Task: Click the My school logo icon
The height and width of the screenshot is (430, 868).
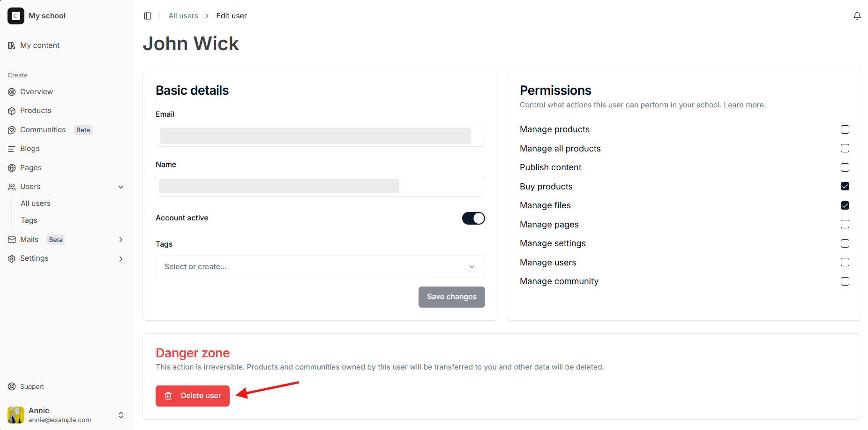Action: point(16,16)
